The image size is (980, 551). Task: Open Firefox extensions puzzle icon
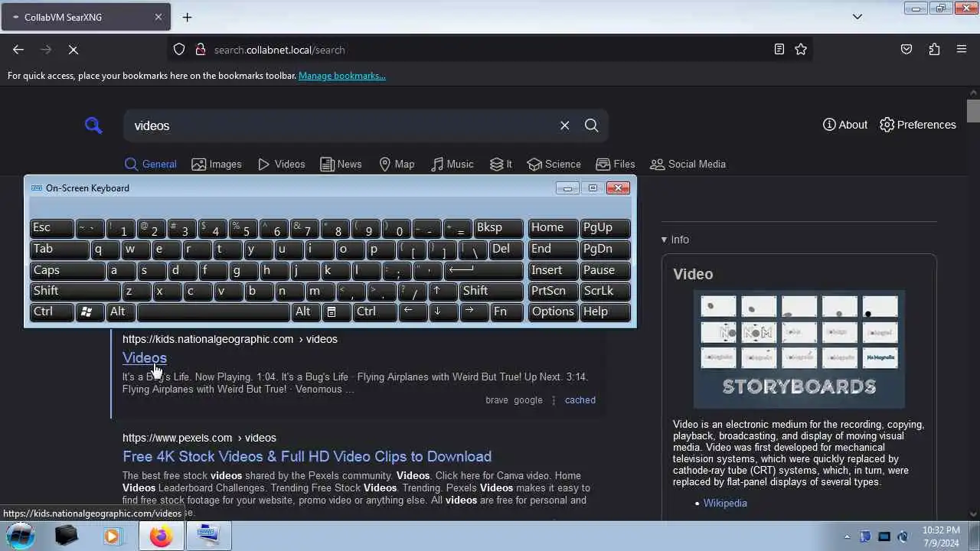pyautogui.click(x=934, y=50)
